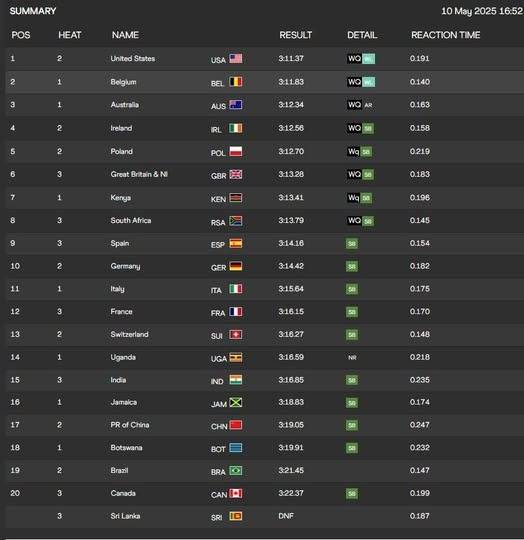Click the HEAT column header
The height and width of the screenshot is (540, 524).
pyautogui.click(x=70, y=35)
